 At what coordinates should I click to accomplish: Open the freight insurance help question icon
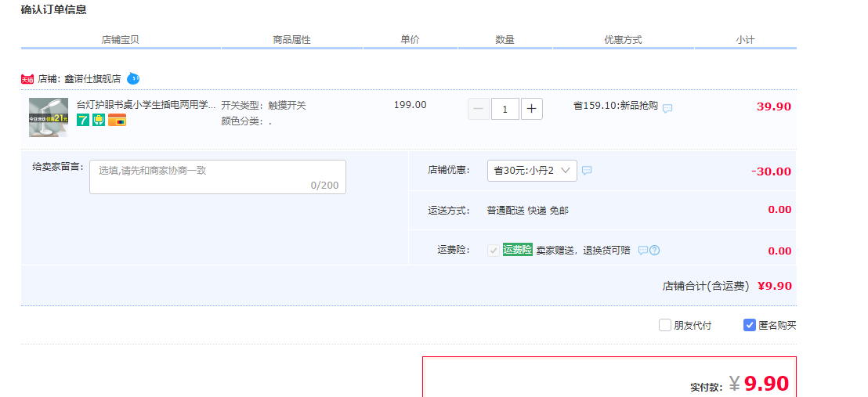pyautogui.click(x=654, y=251)
